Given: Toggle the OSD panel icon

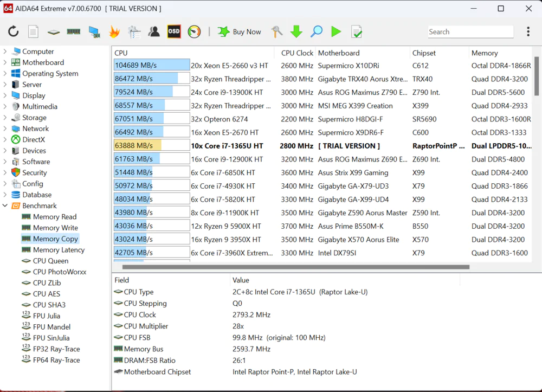Looking at the screenshot, I should pos(174,32).
